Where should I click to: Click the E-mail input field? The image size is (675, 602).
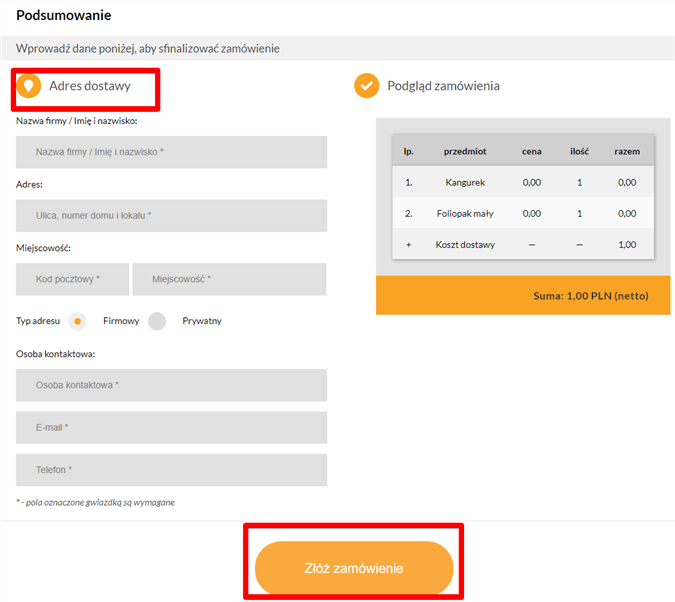(x=171, y=427)
